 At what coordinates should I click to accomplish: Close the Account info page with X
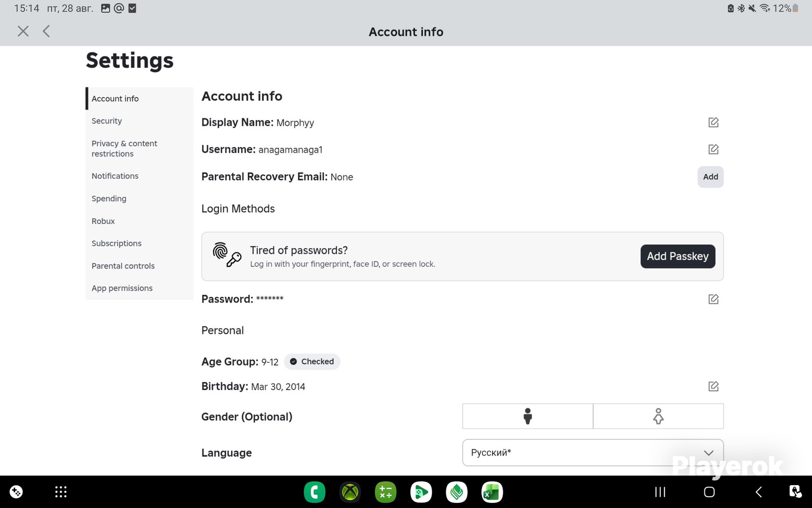(23, 31)
